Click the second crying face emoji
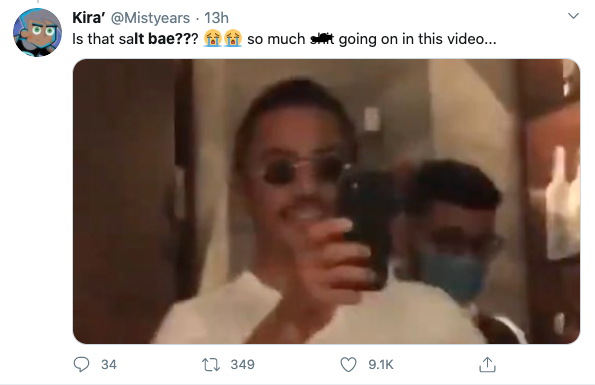595x385 pixels. (x=233, y=38)
